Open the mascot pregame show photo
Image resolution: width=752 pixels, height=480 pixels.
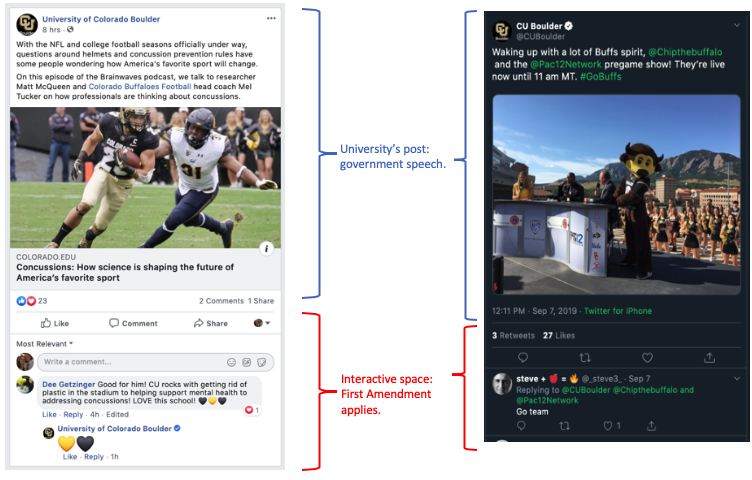coord(616,195)
